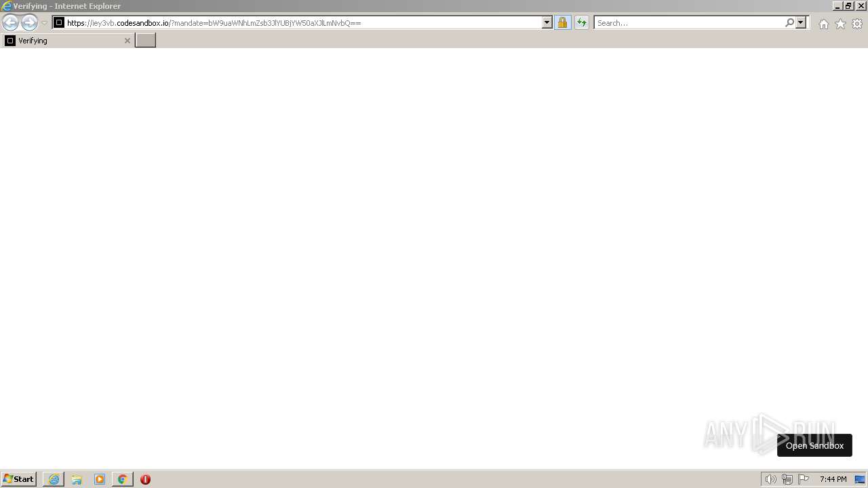868x488 pixels.
Task: Click the 7:44 PM system clock
Action: click(833, 479)
